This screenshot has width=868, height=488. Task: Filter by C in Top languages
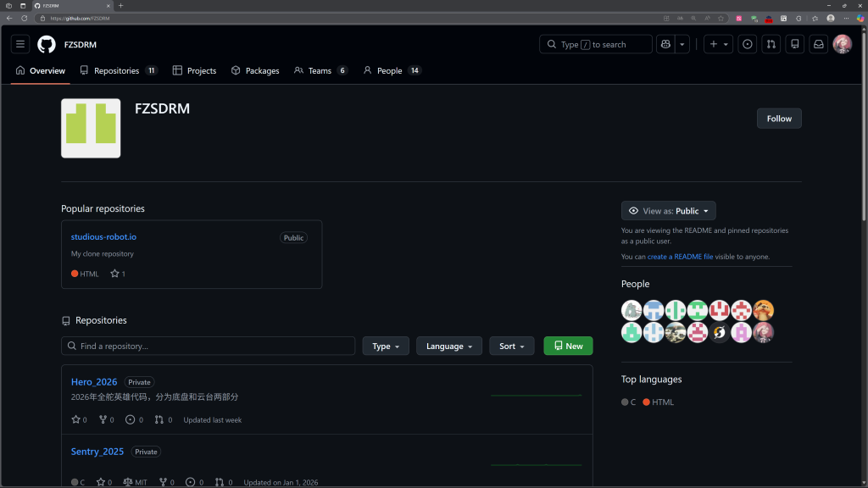tap(628, 402)
